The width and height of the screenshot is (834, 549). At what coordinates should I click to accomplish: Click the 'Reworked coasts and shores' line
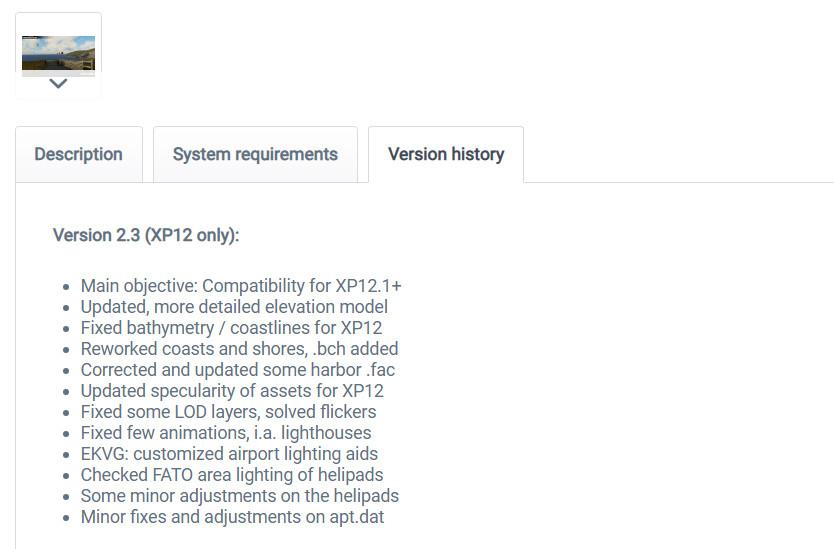(239, 348)
